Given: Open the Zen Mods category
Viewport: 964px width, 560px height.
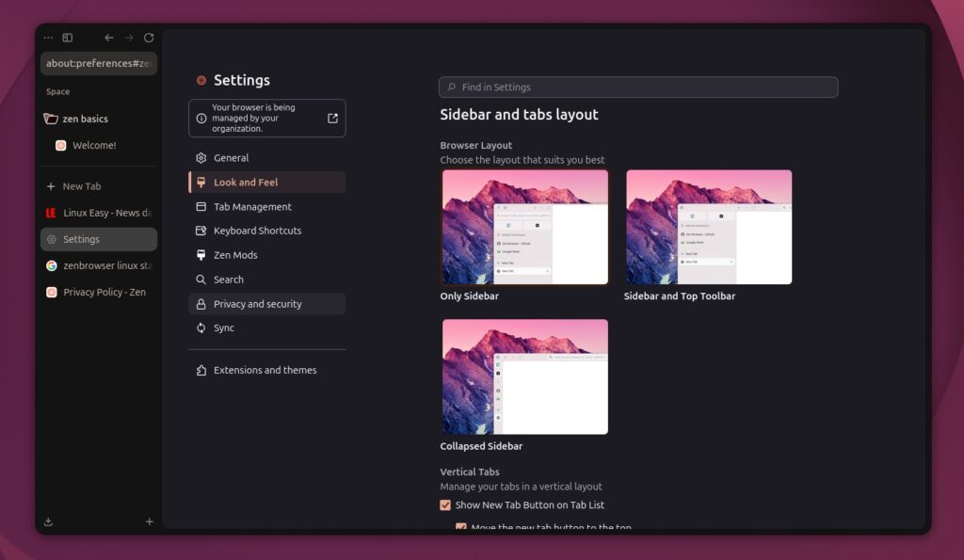Looking at the screenshot, I should (266, 255).
